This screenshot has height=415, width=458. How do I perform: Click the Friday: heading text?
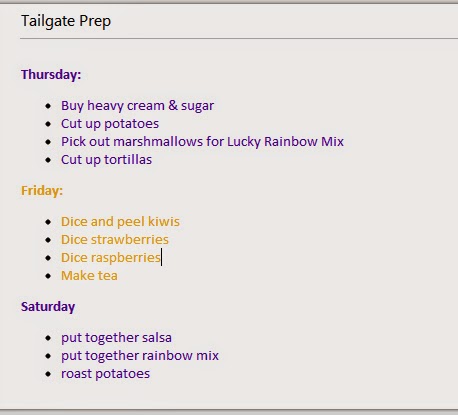pos(42,191)
